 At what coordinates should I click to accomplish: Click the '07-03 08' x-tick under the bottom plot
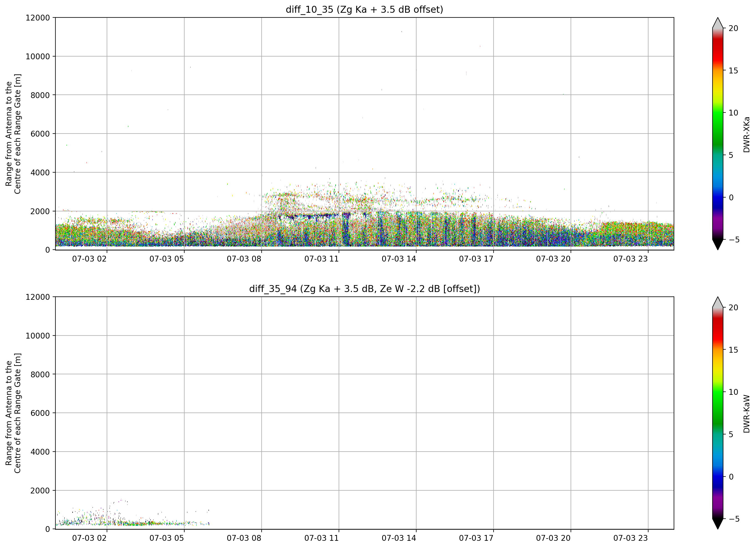coord(244,538)
